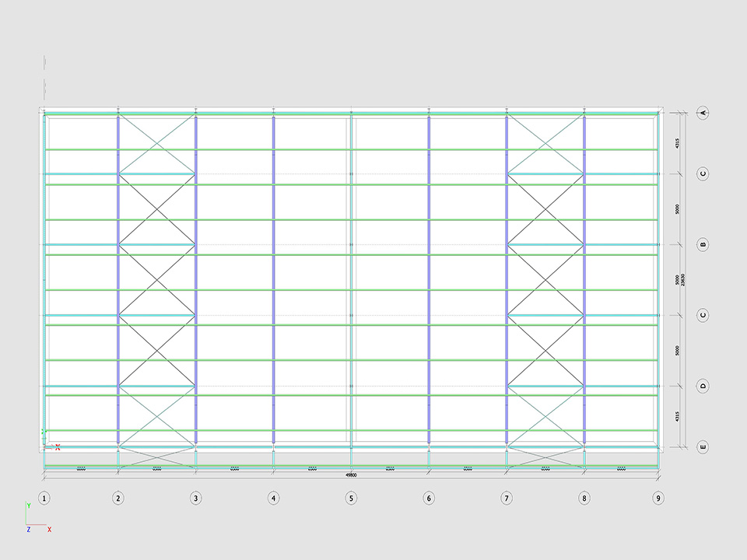Select grid bubble 3 on bottom axis

pyautogui.click(x=195, y=498)
